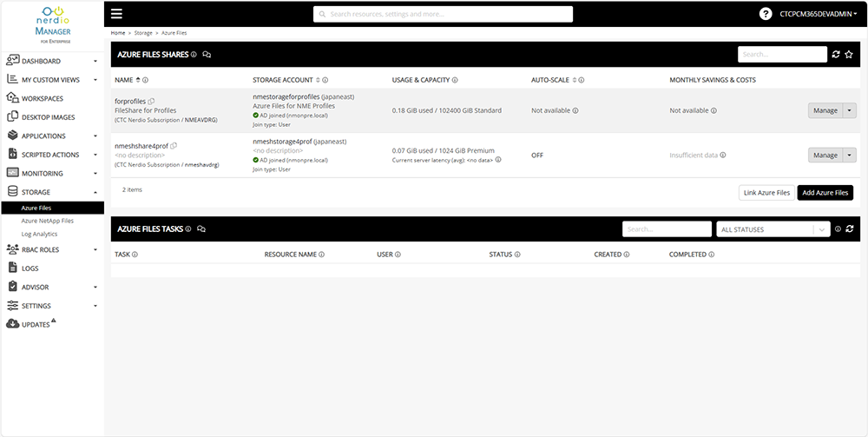
Task: Click the Settings sliders icon
Action: point(12,306)
